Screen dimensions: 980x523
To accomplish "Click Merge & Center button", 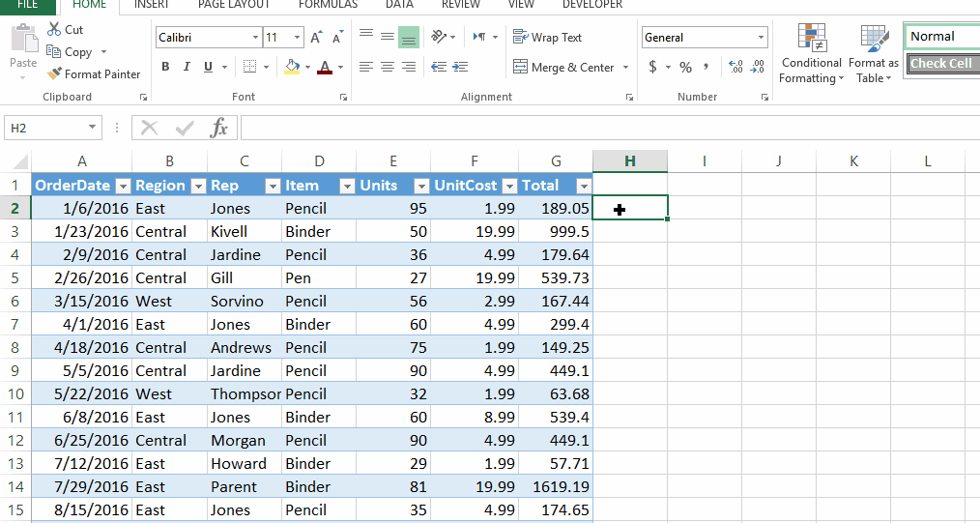I will tap(563, 68).
